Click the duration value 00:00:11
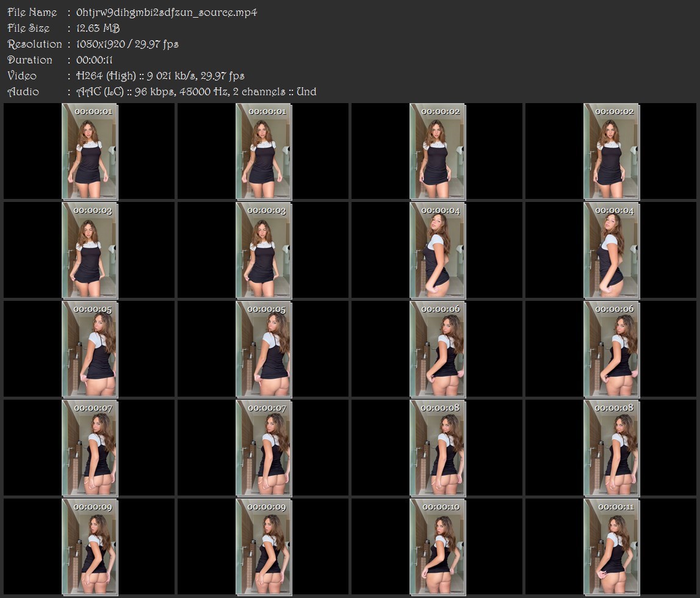 click(x=94, y=60)
